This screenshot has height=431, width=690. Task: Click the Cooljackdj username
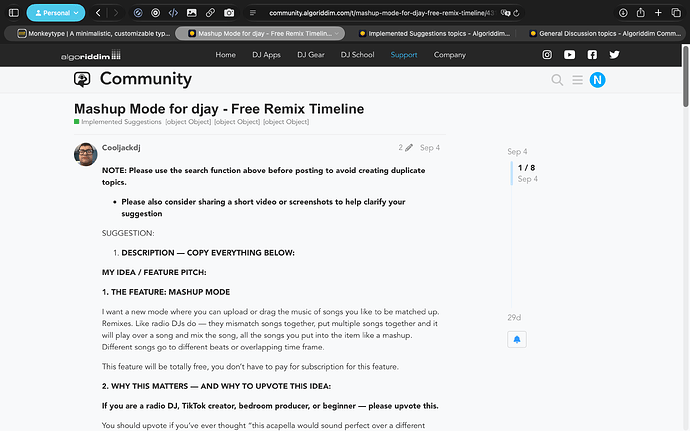[121, 147]
